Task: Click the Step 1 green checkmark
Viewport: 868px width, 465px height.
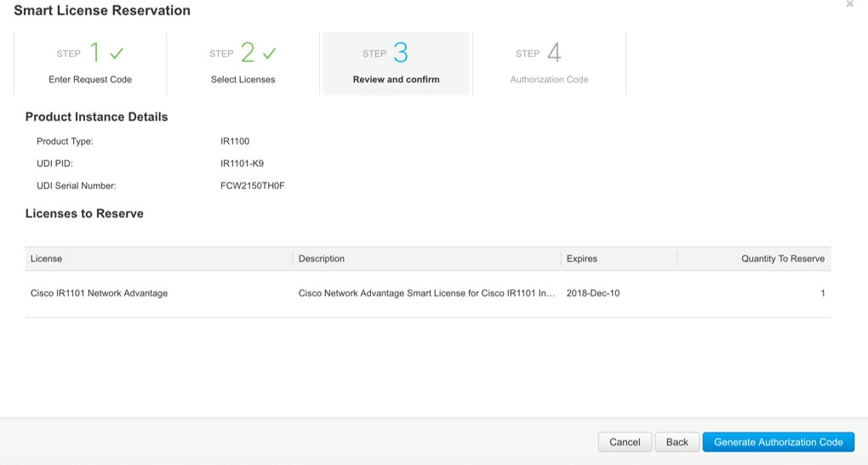Action: [x=117, y=54]
